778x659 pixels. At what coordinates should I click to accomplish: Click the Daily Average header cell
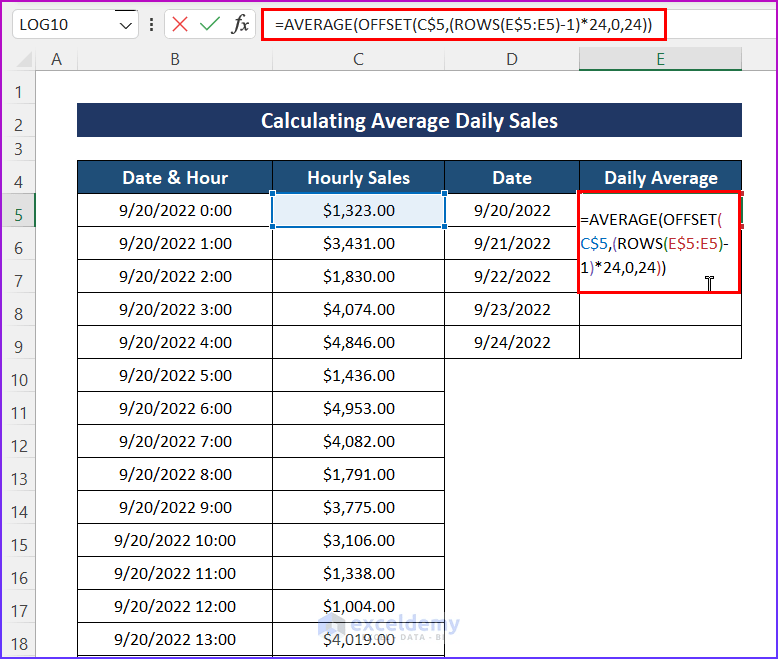[660, 177]
